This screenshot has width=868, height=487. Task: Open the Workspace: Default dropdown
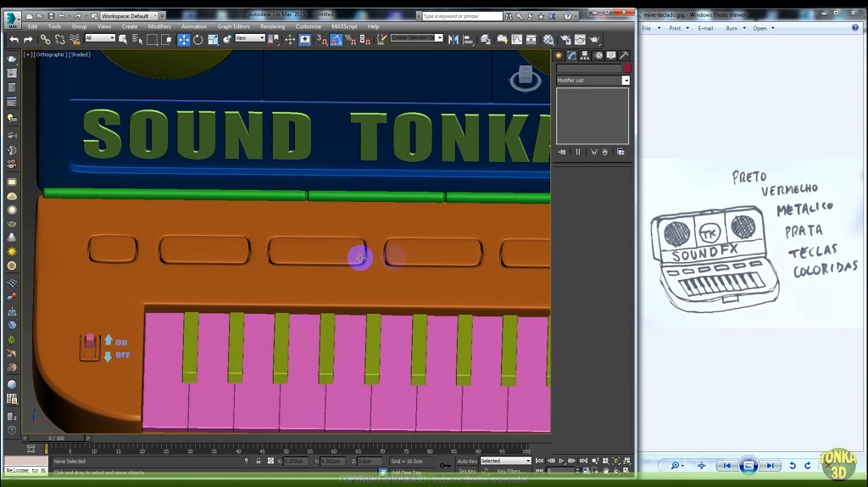[x=127, y=15]
